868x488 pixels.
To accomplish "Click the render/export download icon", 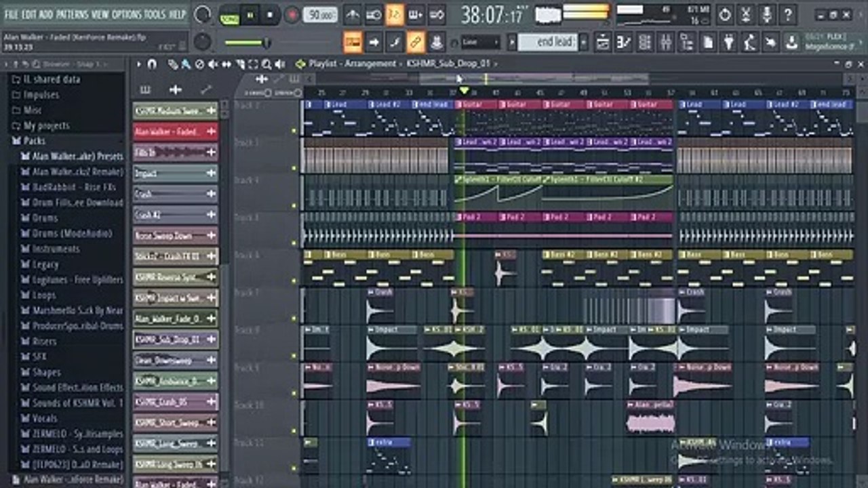I will point(791,42).
